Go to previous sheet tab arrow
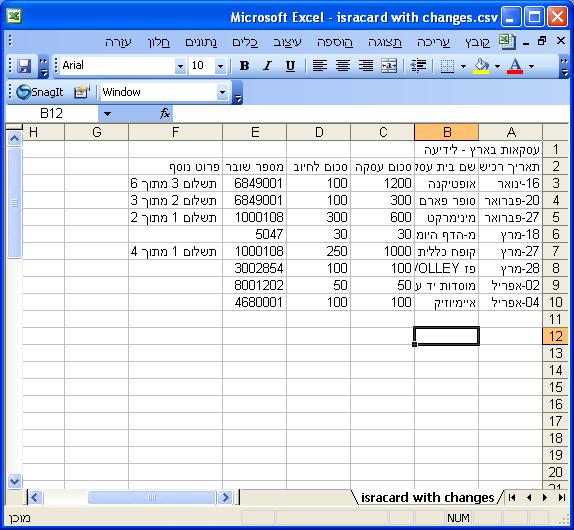Viewport: 574px width, 530px height. (x=529, y=497)
